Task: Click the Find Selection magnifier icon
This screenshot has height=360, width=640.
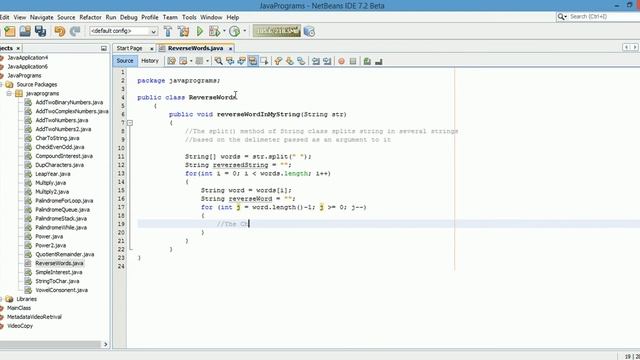Action: pyautogui.click(x=218, y=61)
